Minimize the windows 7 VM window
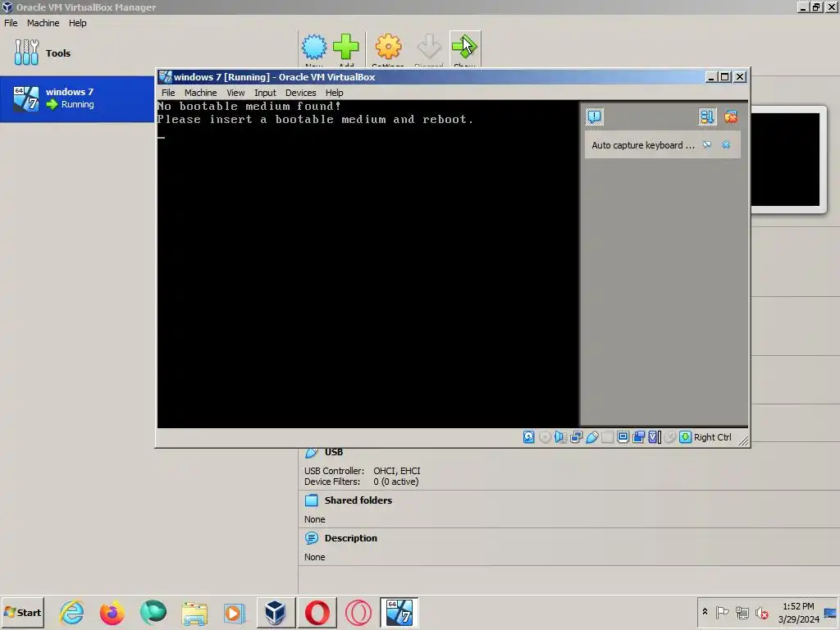The width and height of the screenshot is (840, 630). click(711, 76)
